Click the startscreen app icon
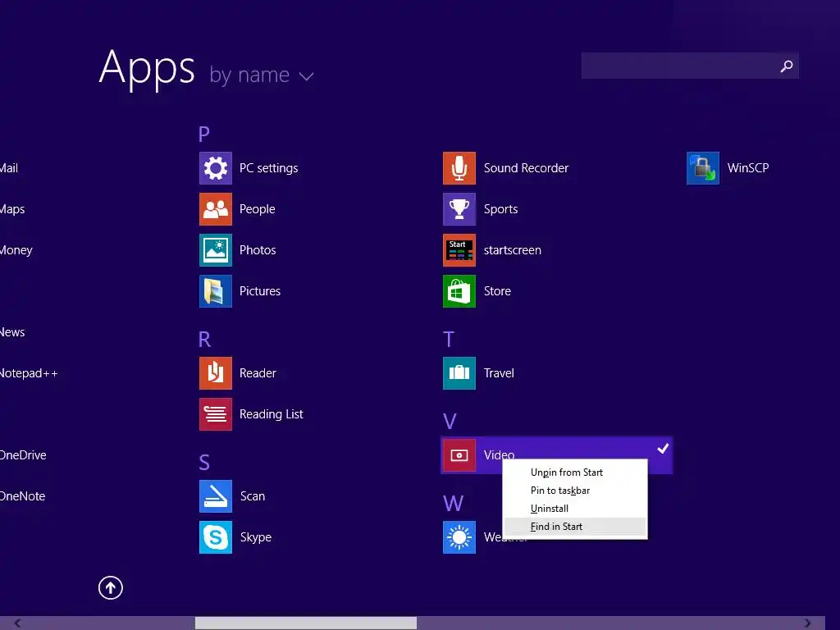The width and height of the screenshot is (840, 630). coord(459,250)
